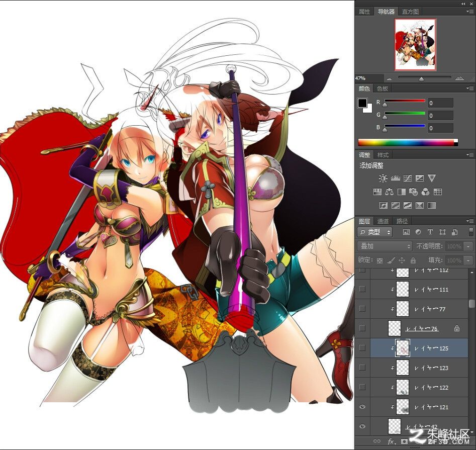
Task: Open the opacity slider dropdown arrow
Action: (x=468, y=246)
